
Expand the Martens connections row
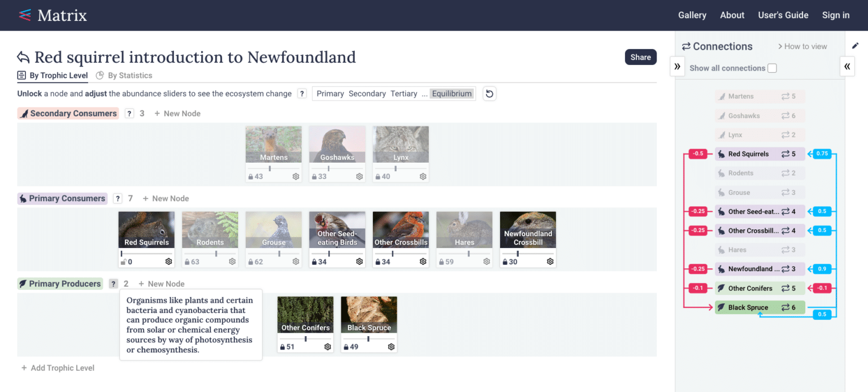point(760,97)
